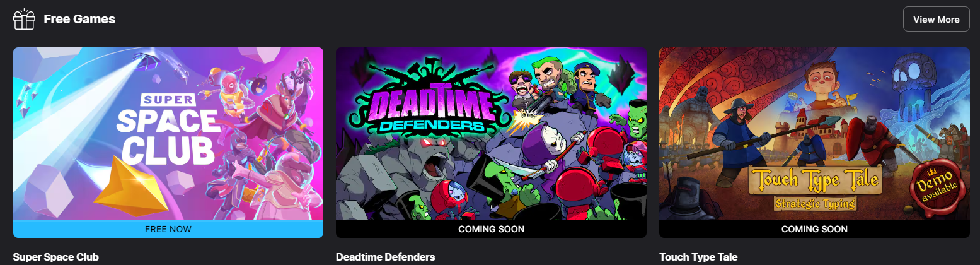This screenshot has width=980, height=265.
Task: Select the Deadtime Defenders game artwork
Action: point(491,134)
